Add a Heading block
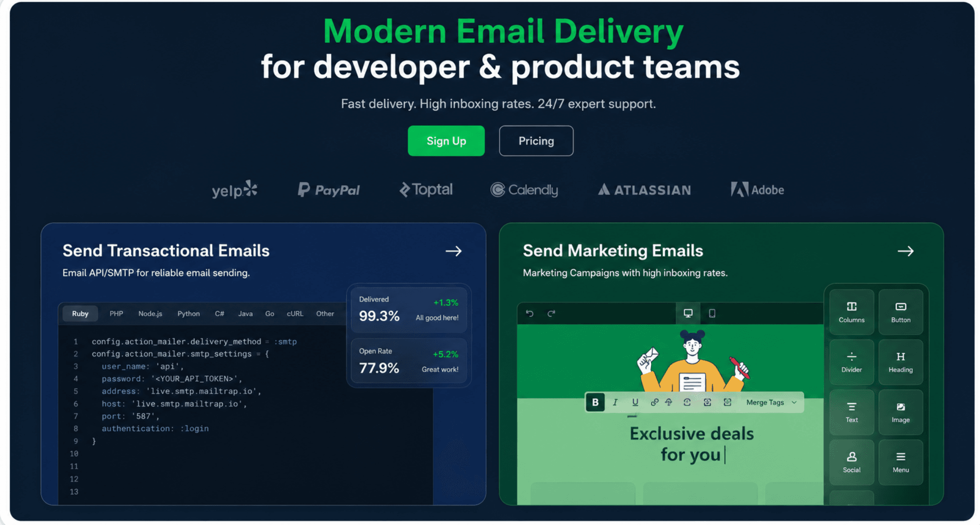Screen dimensions: 980x525 tap(900, 362)
